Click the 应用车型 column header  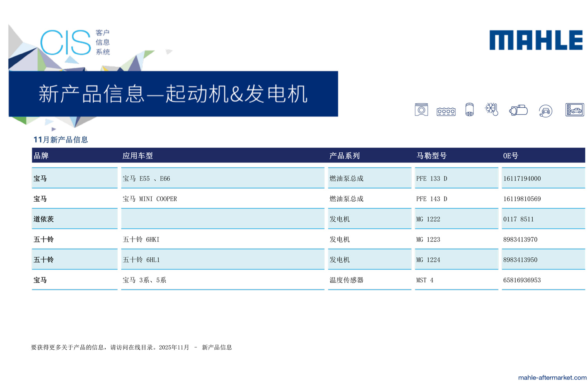(138, 156)
